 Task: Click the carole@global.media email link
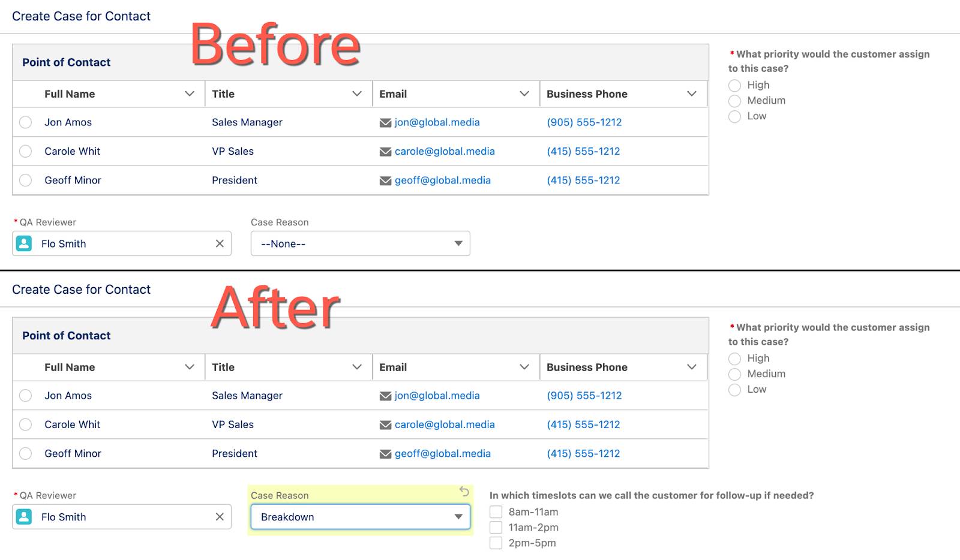pos(443,151)
